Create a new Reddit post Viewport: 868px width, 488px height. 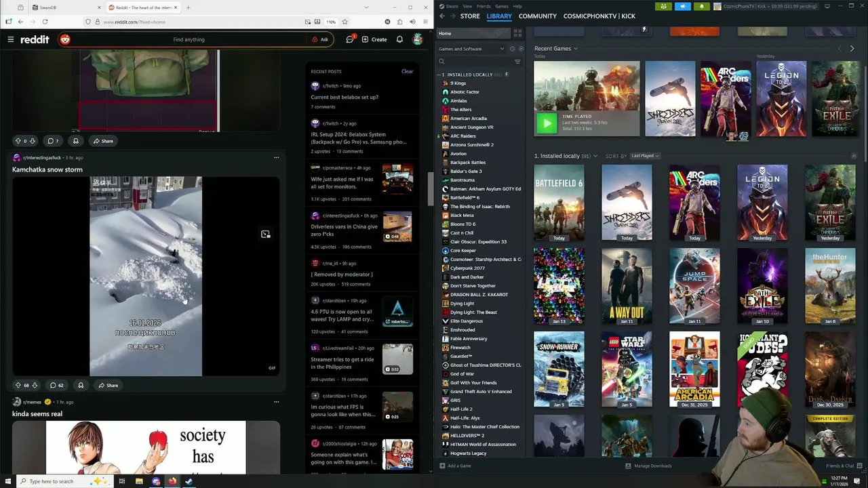coord(374,39)
